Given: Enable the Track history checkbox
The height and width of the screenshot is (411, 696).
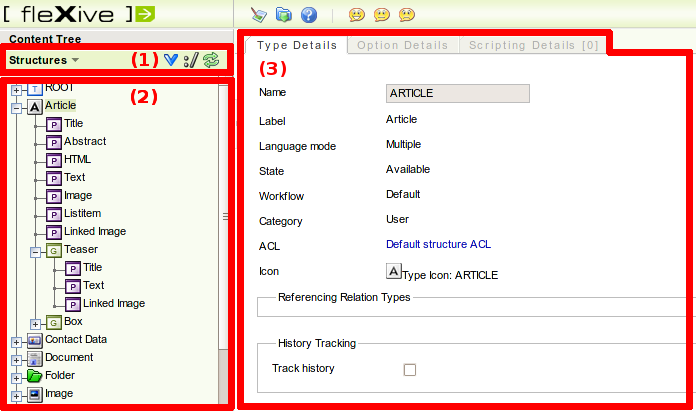Looking at the screenshot, I should (x=410, y=370).
